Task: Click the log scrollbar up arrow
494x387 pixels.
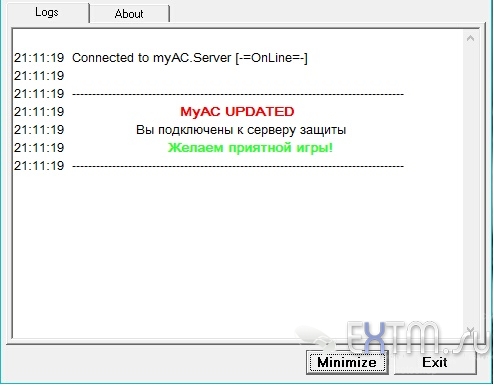Action: tap(471, 38)
